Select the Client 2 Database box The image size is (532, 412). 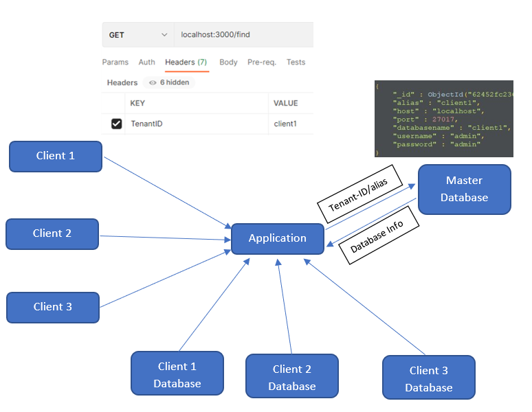[x=292, y=376]
